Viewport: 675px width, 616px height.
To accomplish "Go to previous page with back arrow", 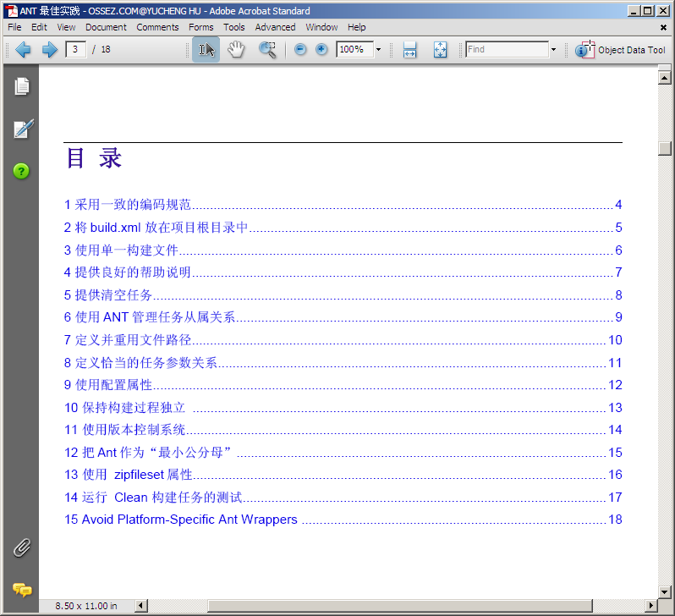I will click(23, 50).
